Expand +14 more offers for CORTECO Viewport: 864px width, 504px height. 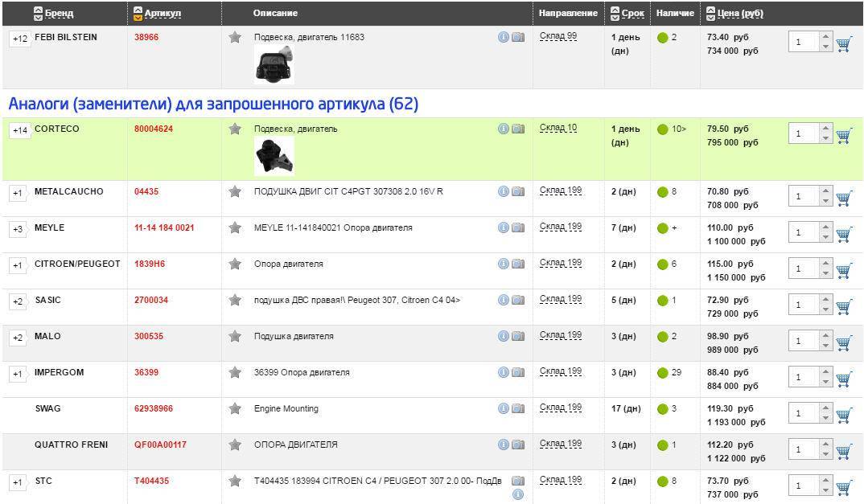click(20, 130)
